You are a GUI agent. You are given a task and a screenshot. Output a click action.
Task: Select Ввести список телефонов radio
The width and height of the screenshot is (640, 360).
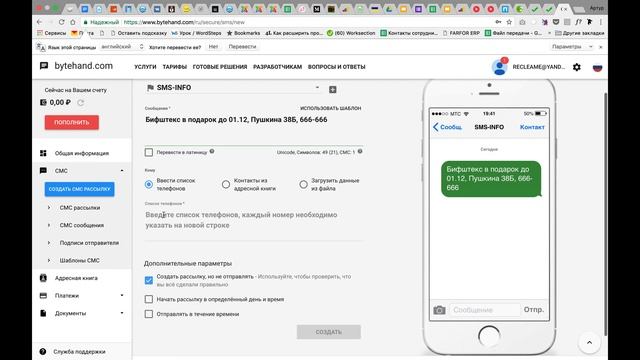click(149, 184)
